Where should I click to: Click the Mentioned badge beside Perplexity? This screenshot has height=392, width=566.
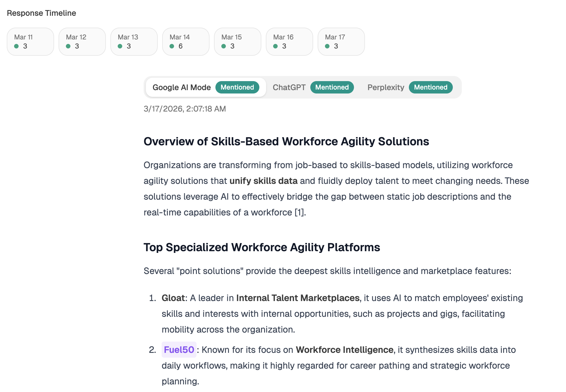431,87
